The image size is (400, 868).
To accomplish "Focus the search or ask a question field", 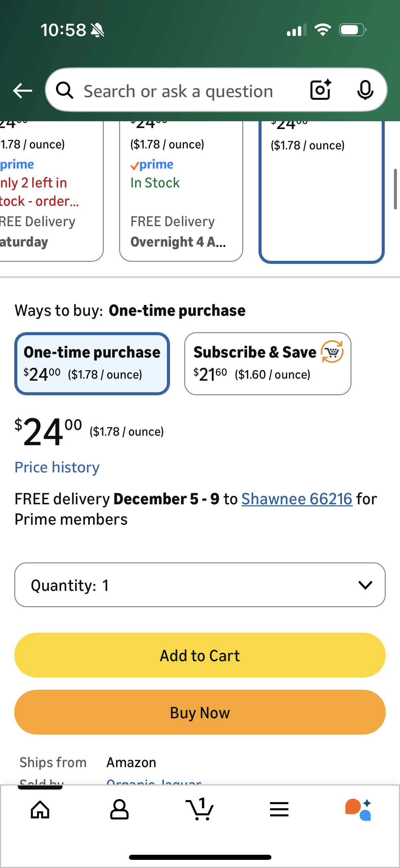I will (x=190, y=91).
